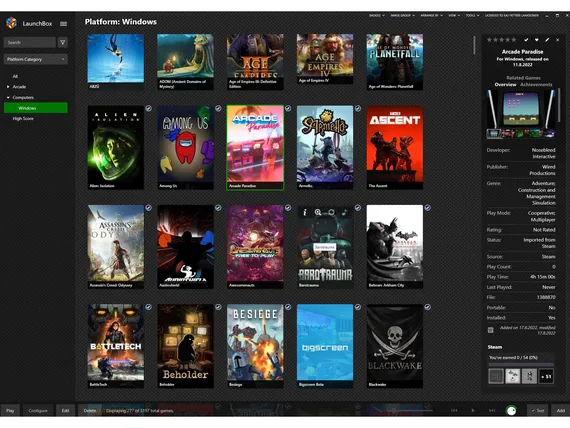Click the pencil edit icon in details panel
570x428 pixels.
click(547, 40)
